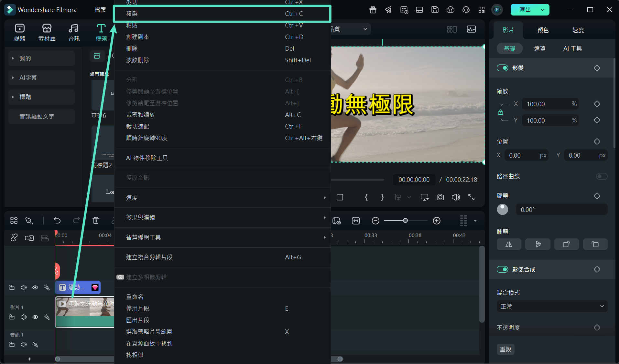This screenshot has width=619, height=364.
Task: Mute the 影片 1 track speaker
Action: pyautogui.click(x=24, y=317)
